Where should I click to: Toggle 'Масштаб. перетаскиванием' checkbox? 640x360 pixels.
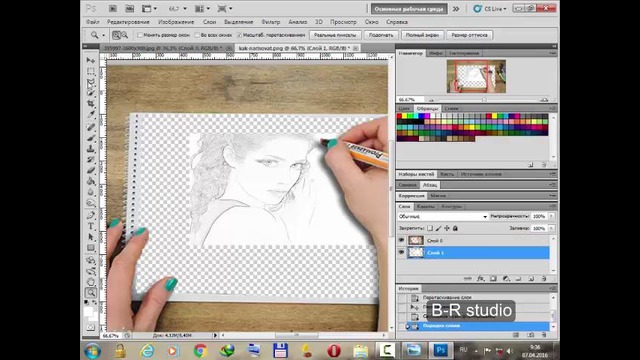point(240,35)
